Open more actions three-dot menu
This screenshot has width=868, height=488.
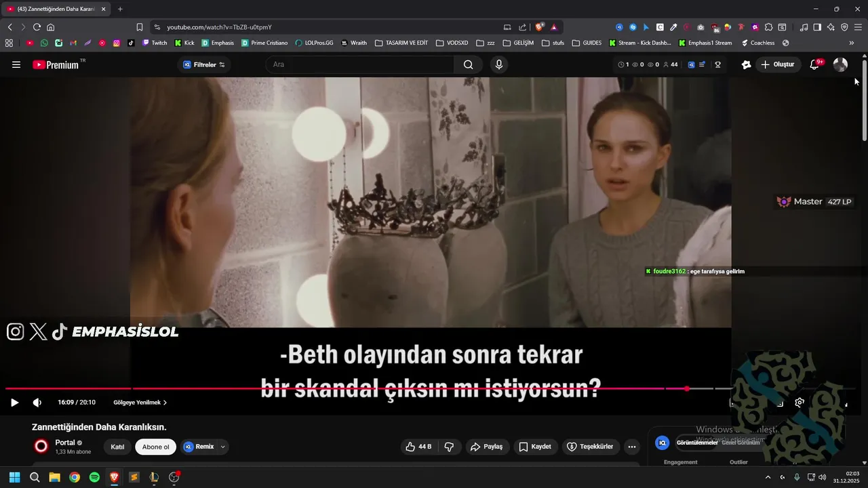pos(632,447)
